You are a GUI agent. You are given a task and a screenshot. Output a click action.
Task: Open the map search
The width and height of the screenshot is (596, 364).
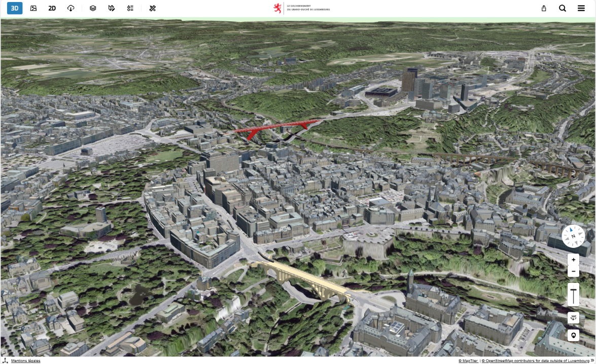pyautogui.click(x=563, y=8)
